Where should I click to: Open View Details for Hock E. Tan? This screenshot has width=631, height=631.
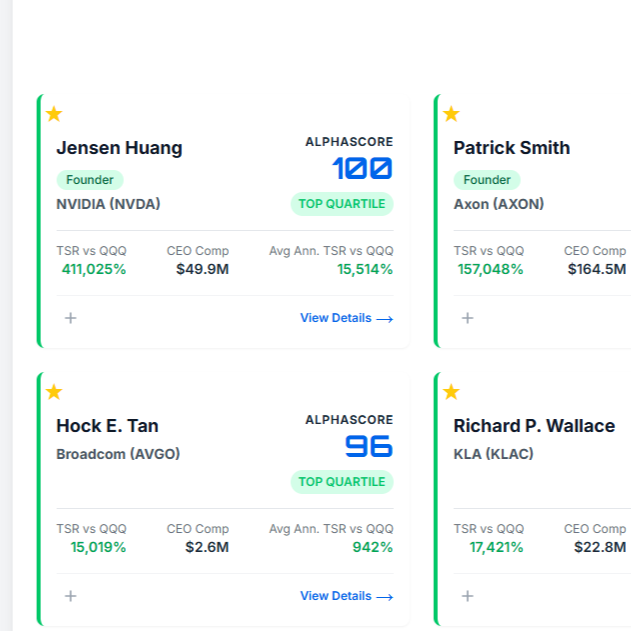click(x=346, y=596)
